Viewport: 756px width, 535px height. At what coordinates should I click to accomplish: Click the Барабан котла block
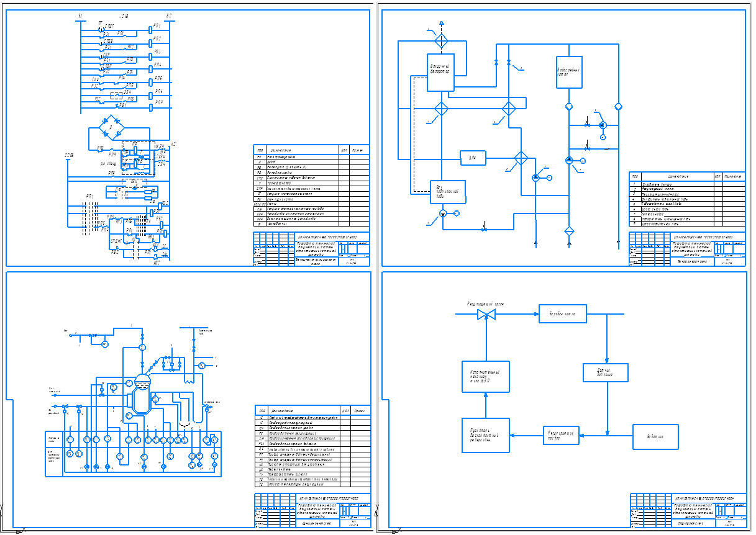pos(562,314)
